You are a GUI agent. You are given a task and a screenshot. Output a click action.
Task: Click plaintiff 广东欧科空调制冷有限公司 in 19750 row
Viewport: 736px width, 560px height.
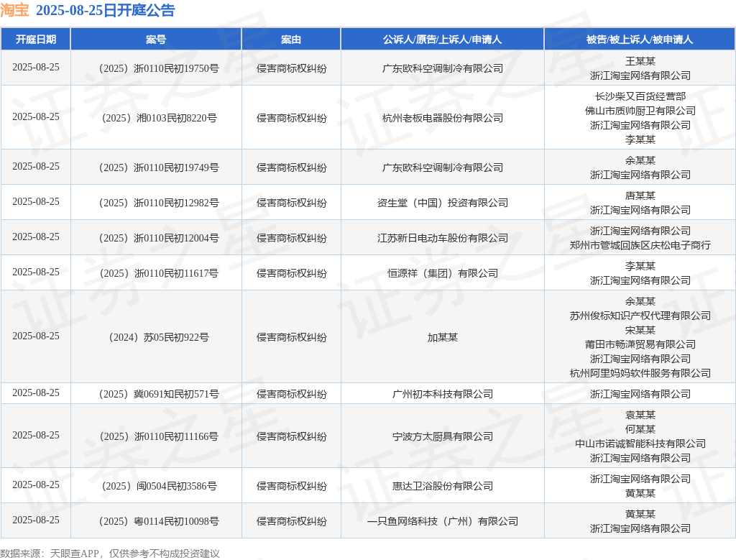pyautogui.click(x=442, y=68)
